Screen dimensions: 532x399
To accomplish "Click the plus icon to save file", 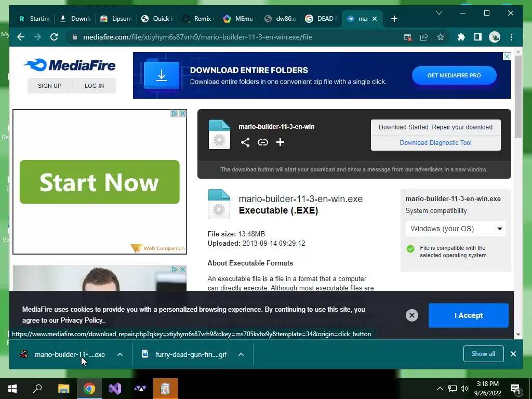I will 280,142.
